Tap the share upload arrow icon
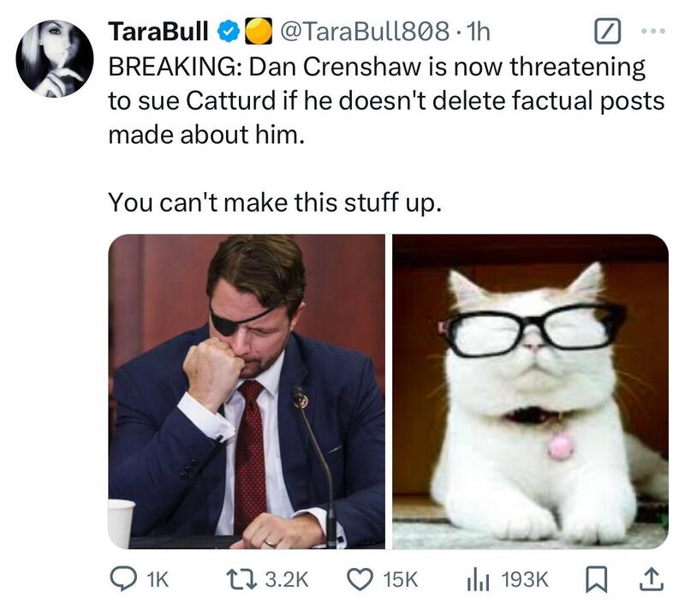This screenshot has width=685, height=616. pyautogui.click(x=653, y=579)
